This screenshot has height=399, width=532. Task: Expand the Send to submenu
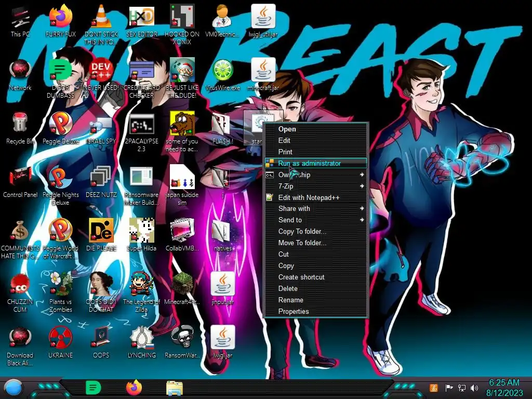pyautogui.click(x=315, y=220)
